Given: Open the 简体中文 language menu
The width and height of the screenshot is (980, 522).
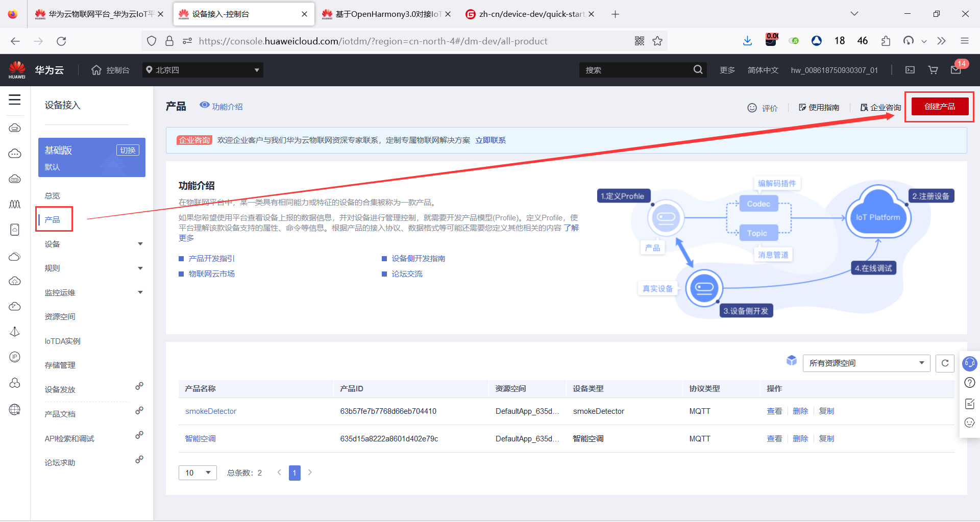Looking at the screenshot, I should coord(763,70).
